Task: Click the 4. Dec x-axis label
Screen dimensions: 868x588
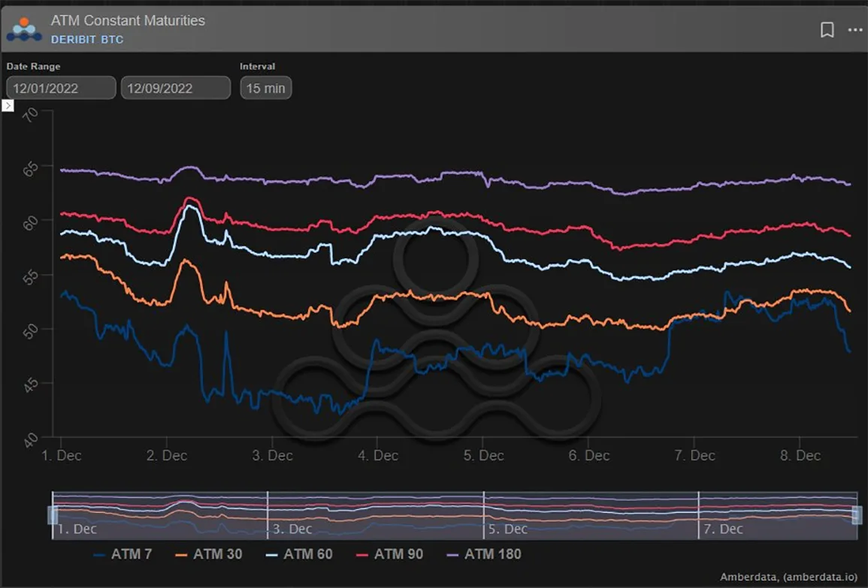Action: (378, 456)
